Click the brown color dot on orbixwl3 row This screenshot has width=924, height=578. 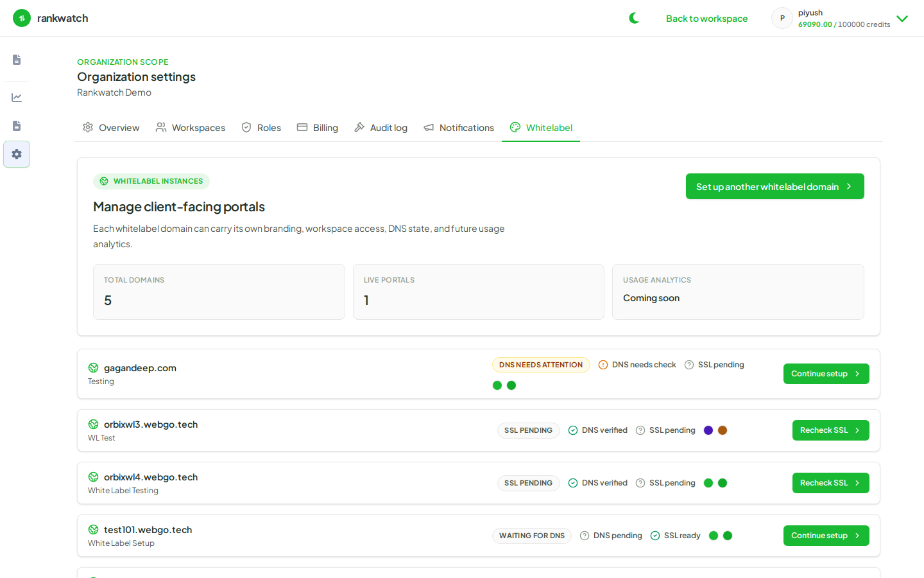[x=723, y=430]
